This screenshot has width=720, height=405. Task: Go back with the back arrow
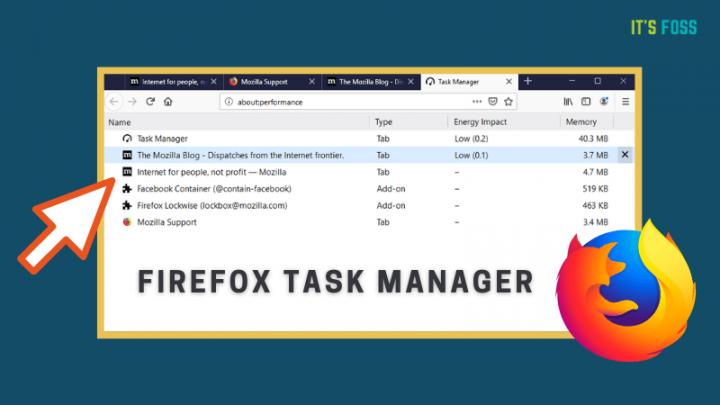[114, 101]
